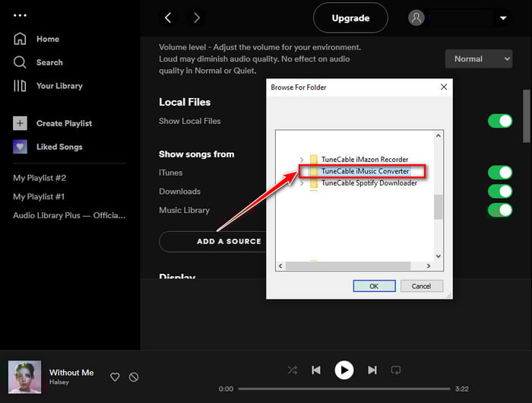This screenshot has height=403, width=532.
Task: Go forward with the right arrow
Action: pyautogui.click(x=196, y=17)
